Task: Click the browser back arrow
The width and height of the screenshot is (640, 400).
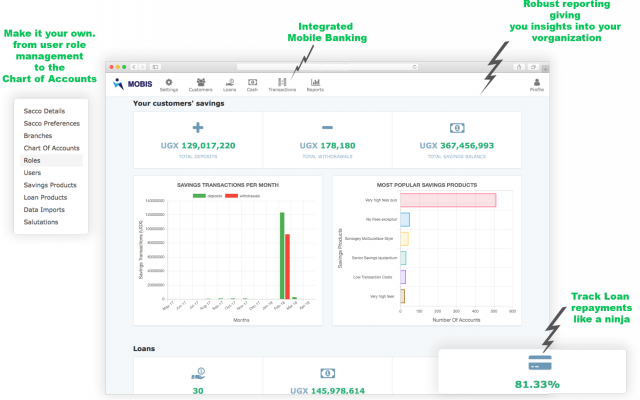Action: click(134, 67)
